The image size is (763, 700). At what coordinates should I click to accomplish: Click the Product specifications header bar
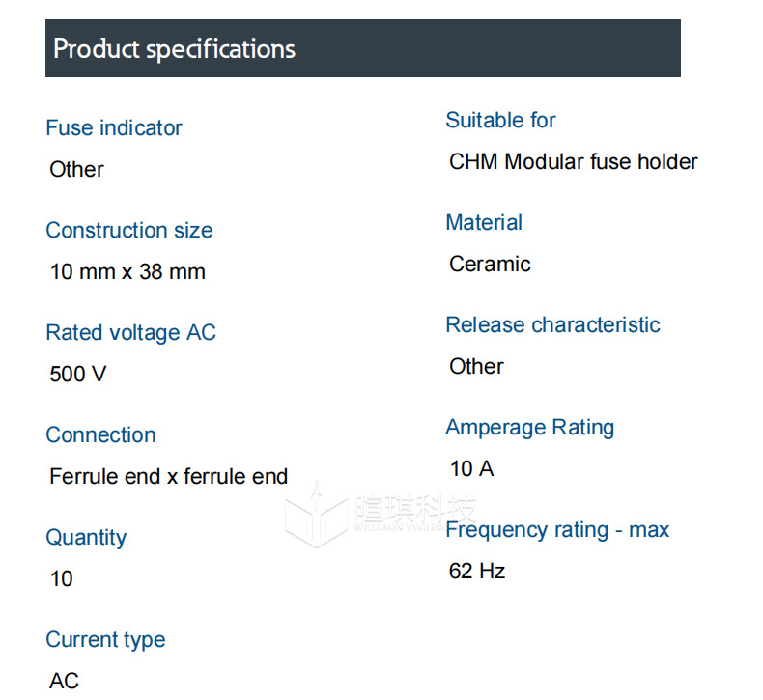click(x=362, y=48)
